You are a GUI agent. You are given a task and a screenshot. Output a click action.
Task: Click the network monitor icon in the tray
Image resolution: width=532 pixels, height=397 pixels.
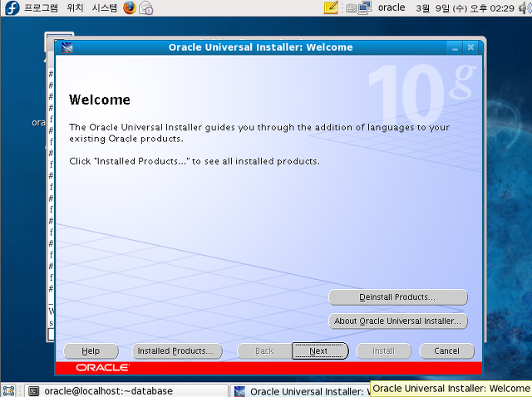[x=365, y=7]
